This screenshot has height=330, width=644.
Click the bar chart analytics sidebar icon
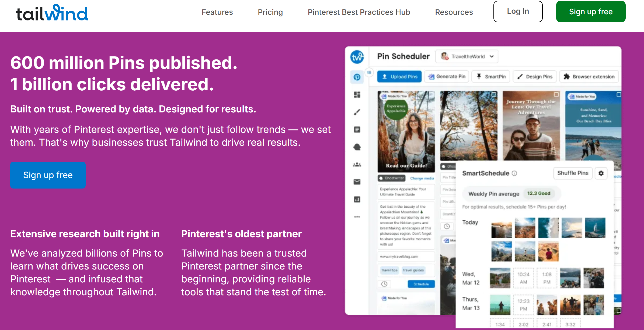tap(357, 200)
